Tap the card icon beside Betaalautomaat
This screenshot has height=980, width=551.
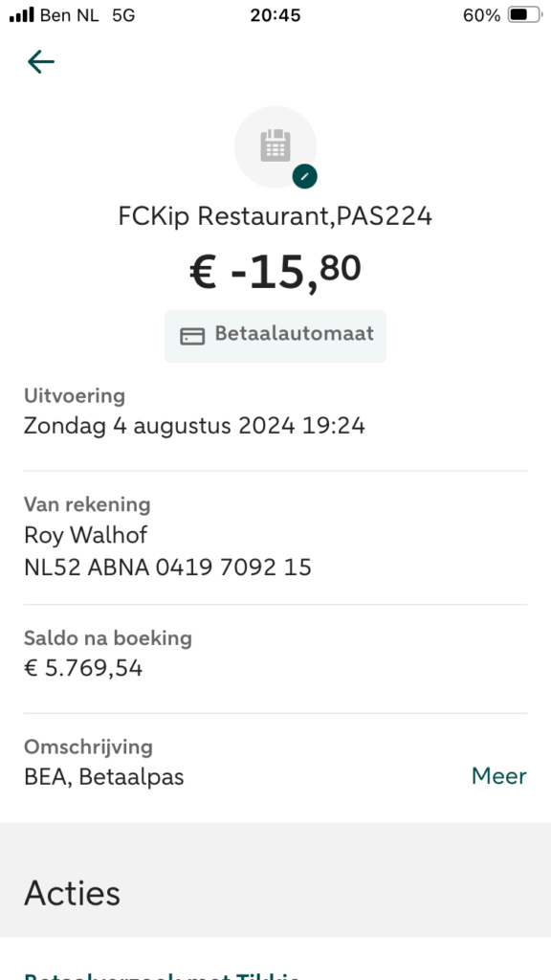click(192, 336)
